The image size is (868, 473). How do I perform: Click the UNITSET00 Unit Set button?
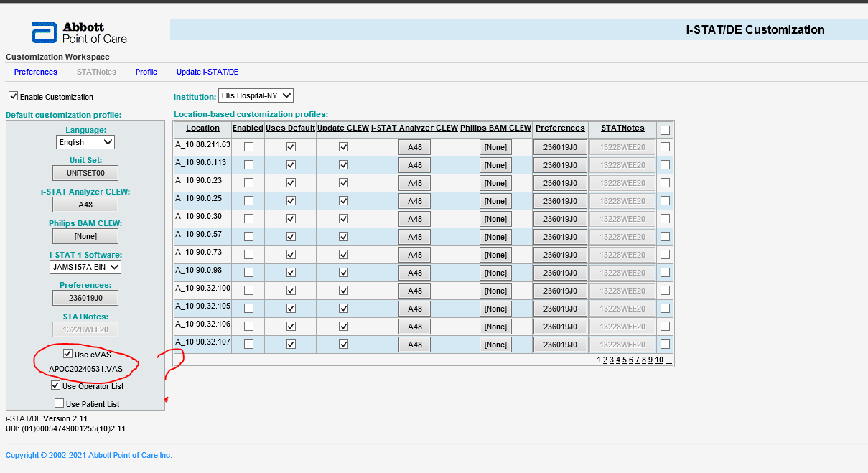(x=85, y=173)
